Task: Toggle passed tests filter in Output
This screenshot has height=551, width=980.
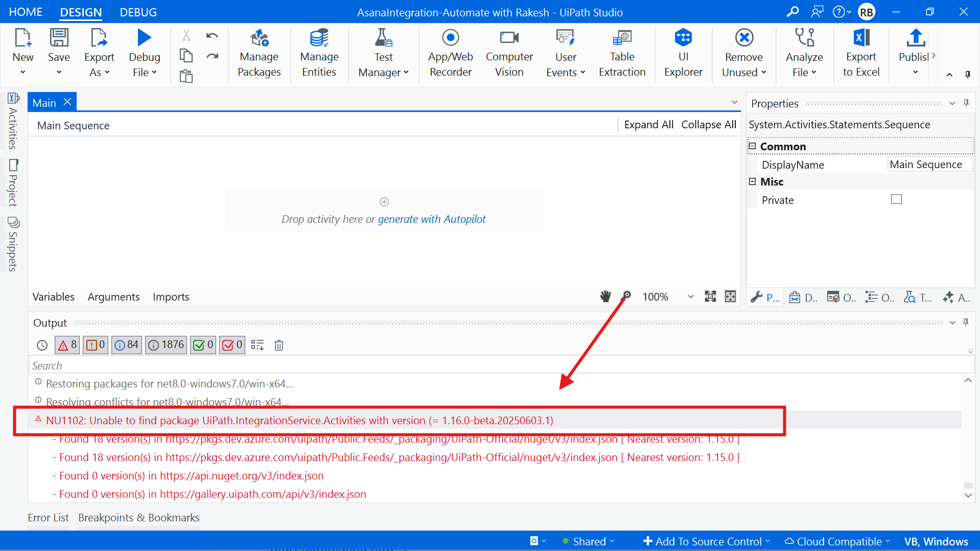Action: 203,345
